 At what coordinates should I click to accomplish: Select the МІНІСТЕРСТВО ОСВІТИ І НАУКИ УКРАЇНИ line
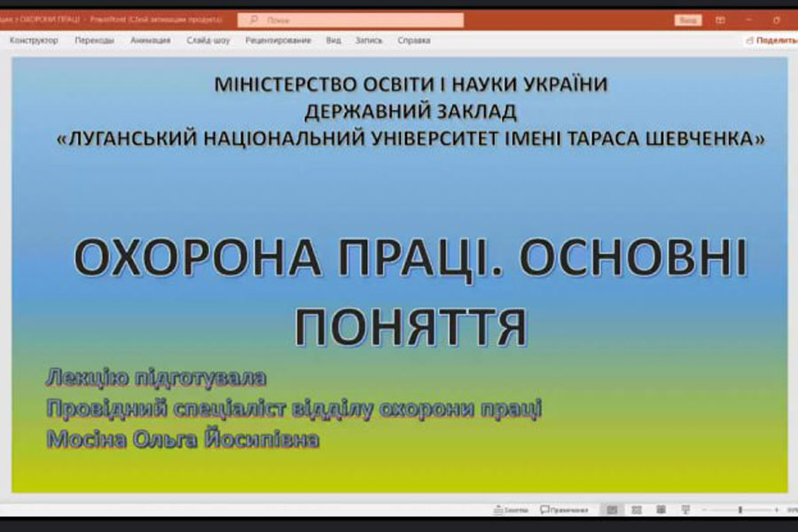[x=411, y=84]
